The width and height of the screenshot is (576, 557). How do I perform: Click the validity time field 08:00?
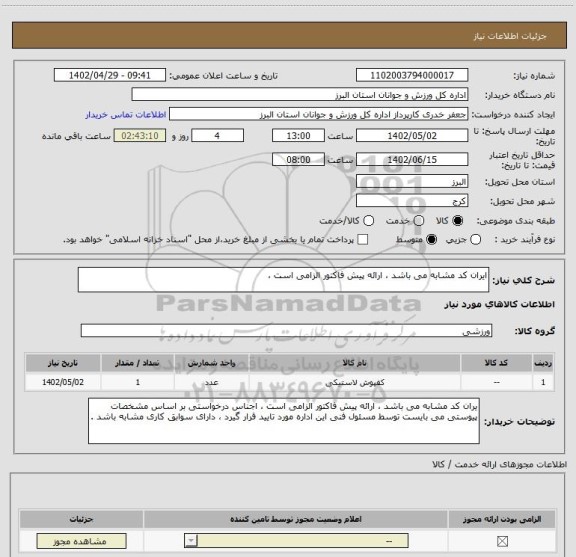click(x=298, y=159)
